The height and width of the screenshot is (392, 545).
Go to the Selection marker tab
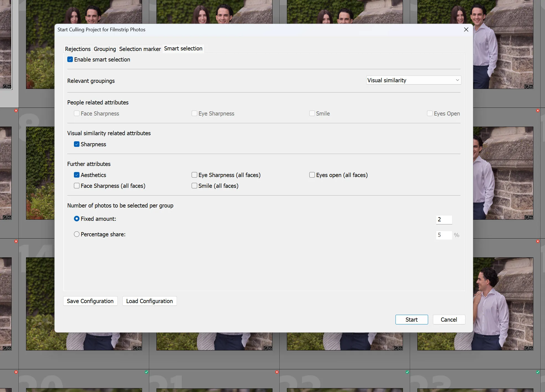pyautogui.click(x=140, y=49)
